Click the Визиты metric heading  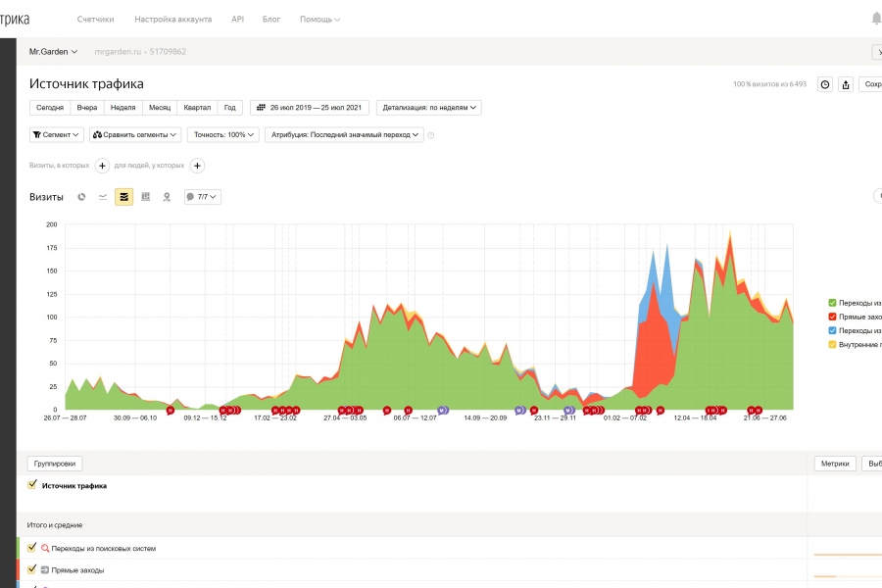tap(46, 197)
